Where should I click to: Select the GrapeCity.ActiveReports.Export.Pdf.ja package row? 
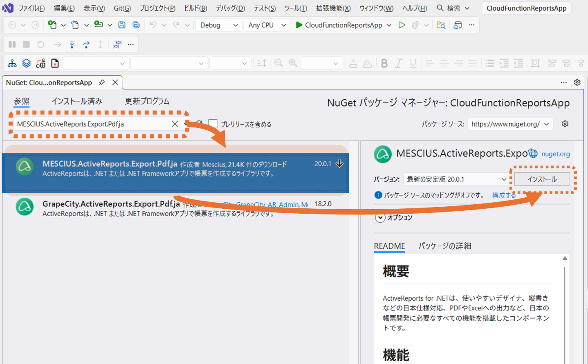tap(175, 208)
